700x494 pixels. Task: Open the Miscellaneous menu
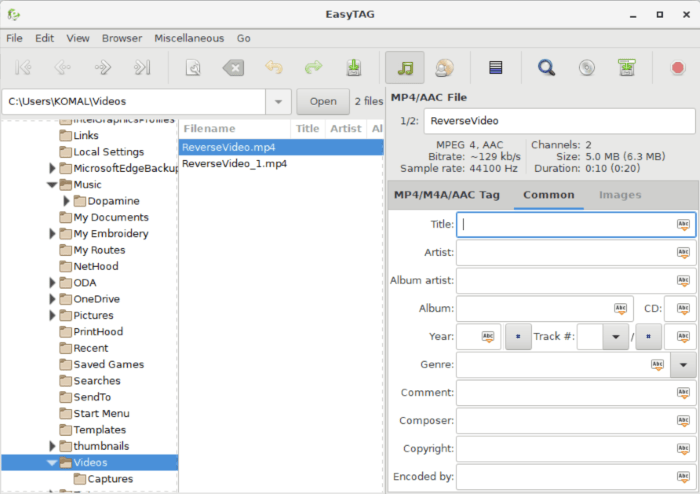click(189, 38)
